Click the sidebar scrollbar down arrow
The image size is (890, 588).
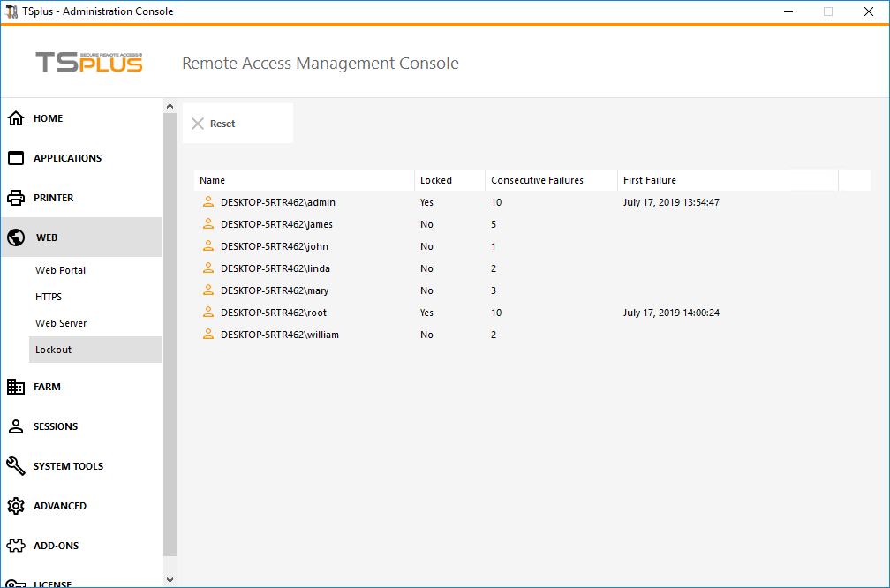(170, 580)
